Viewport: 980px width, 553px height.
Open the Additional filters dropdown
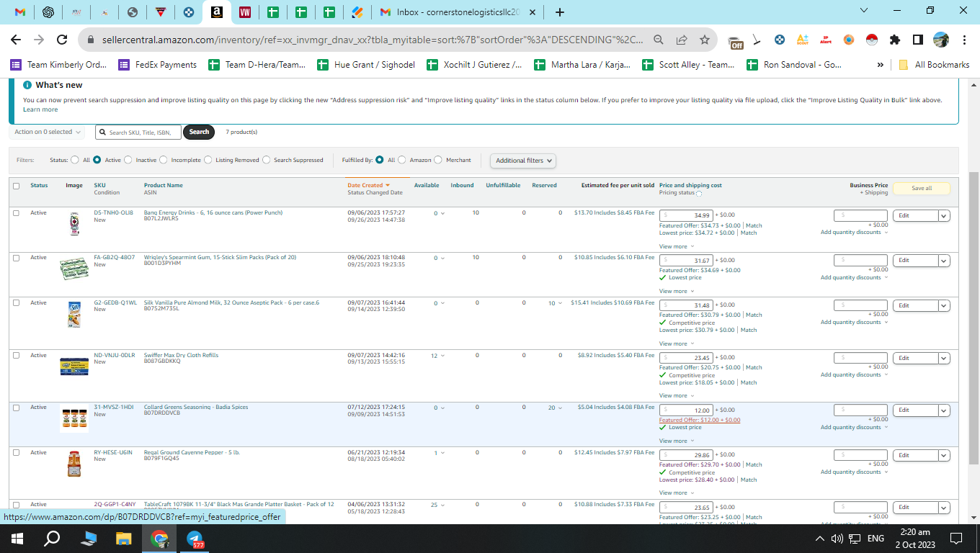(x=523, y=161)
